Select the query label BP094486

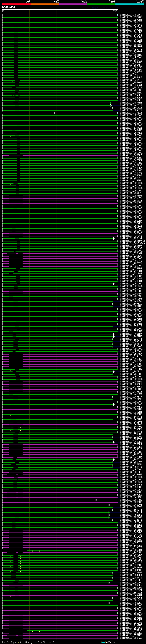click(x=8, y=8)
